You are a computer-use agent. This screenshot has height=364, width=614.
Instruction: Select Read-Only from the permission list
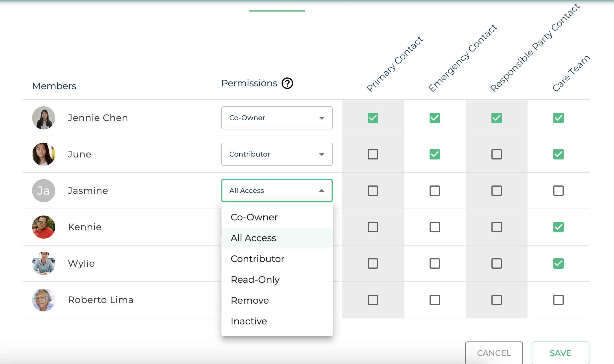[x=255, y=280]
